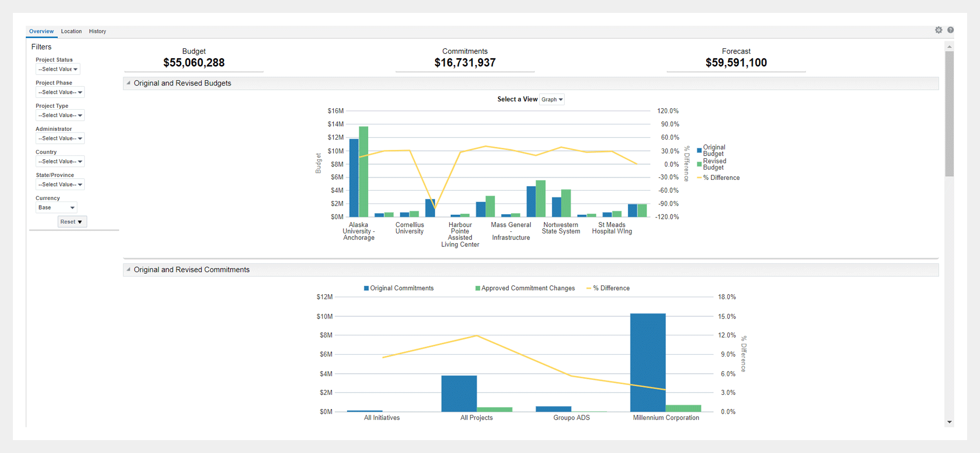Switch to the History tab
Image resolution: width=980 pixels, height=453 pixels.
coord(97,31)
